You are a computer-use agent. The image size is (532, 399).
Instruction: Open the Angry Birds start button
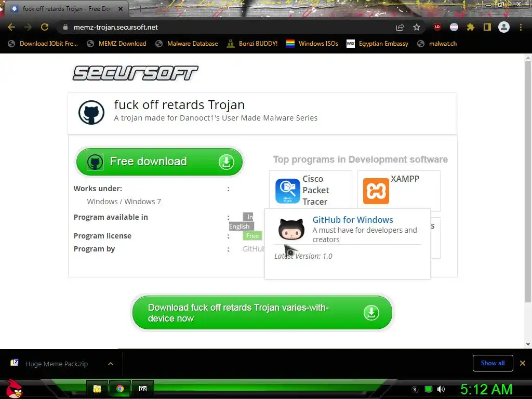coord(14,389)
